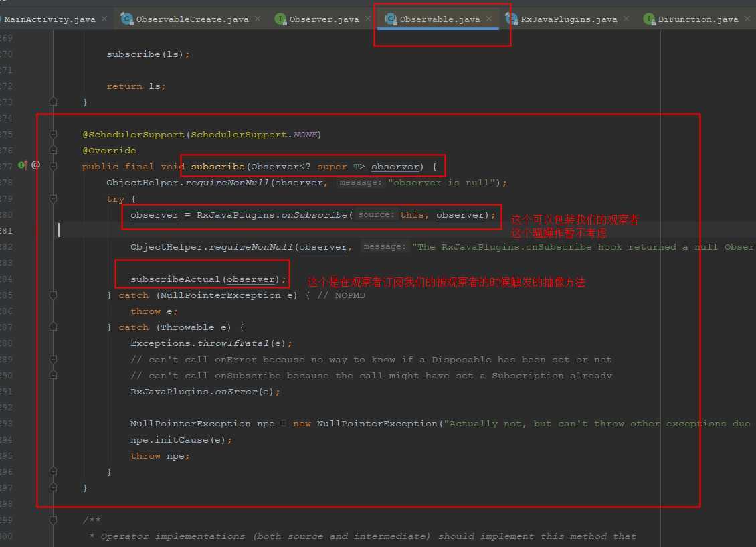Collapse the Javadoc comment fold marker
756x547 pixels.
pos(53,520)
